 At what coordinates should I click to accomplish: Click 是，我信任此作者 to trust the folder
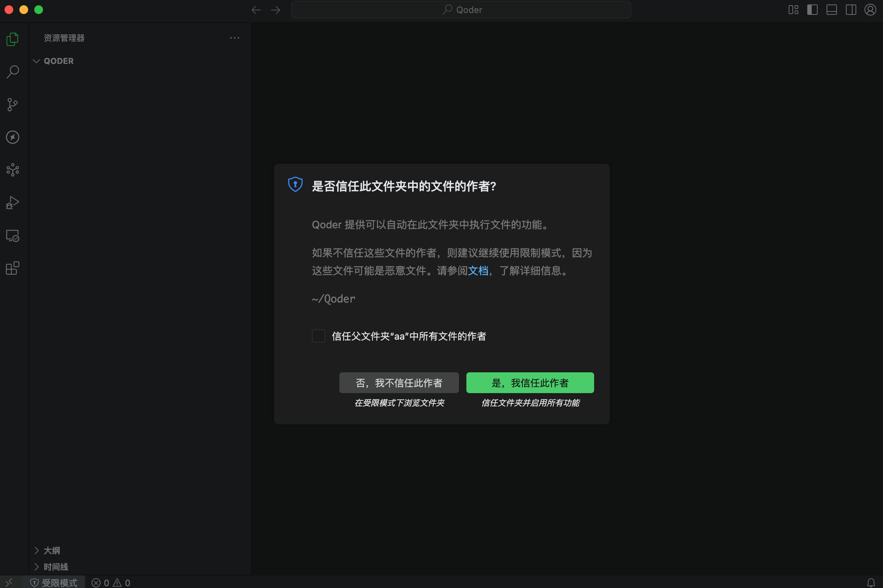tap(529, 382)
